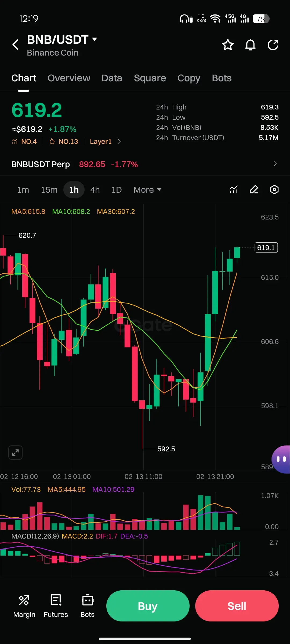Select the 15m timeframe
290x644 pixels.
49,190
